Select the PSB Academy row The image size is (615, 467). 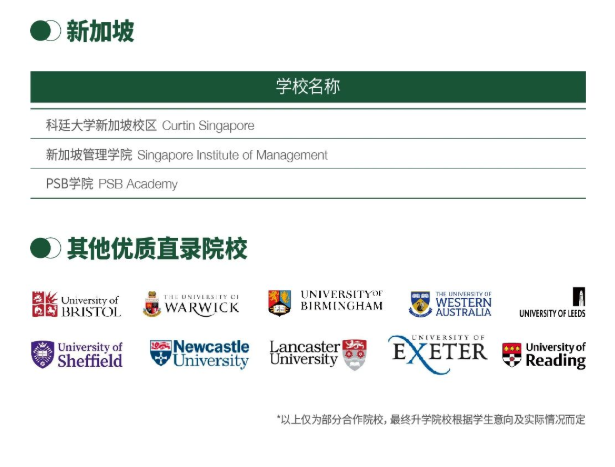[x=308, y=184]
